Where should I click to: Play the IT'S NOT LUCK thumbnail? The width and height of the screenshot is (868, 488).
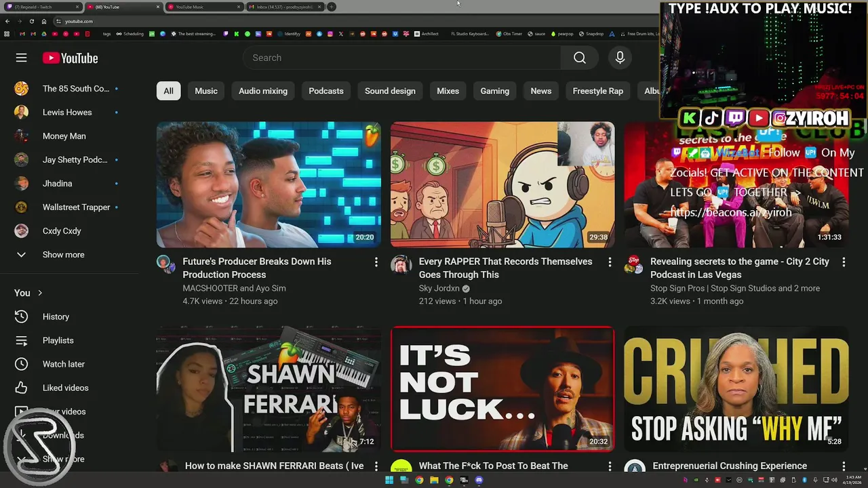click(x=502, y=389)
